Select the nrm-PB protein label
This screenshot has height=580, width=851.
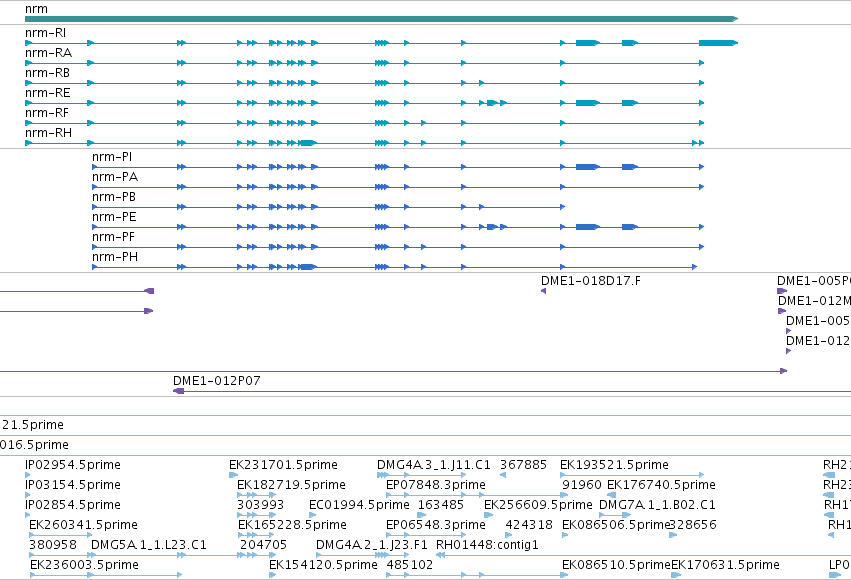[114, 197]
